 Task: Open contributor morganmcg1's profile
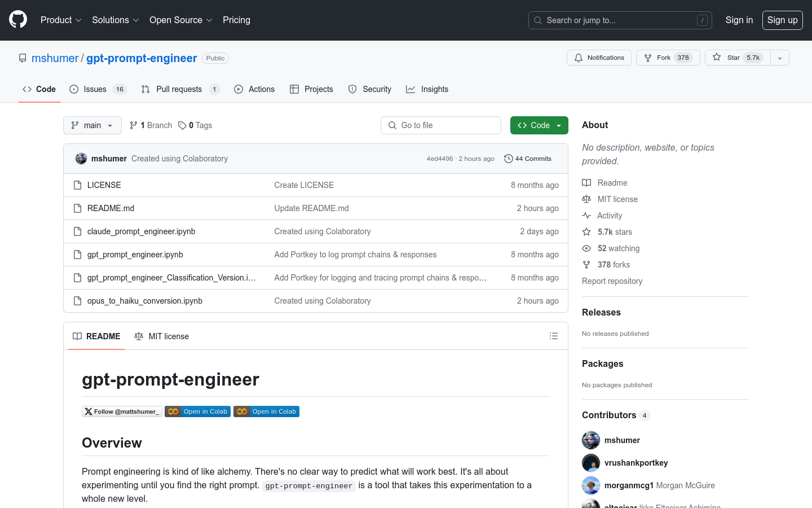pyautogui.click(x=629, y=485)
